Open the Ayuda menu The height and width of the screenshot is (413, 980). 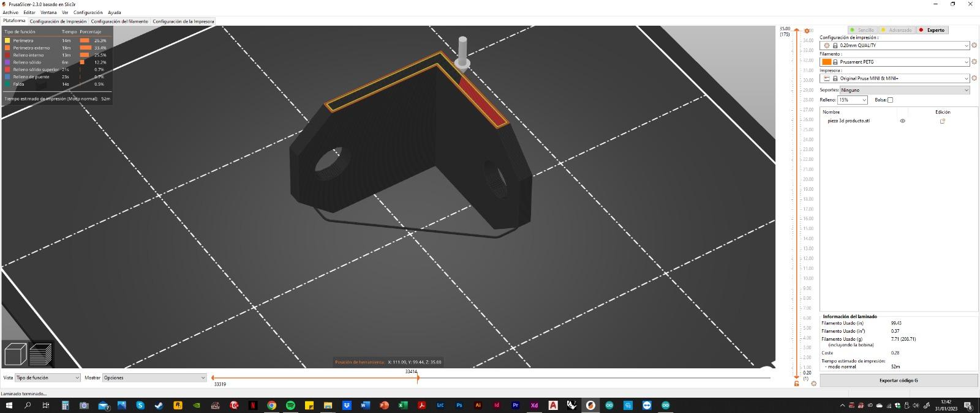(115, 12)
